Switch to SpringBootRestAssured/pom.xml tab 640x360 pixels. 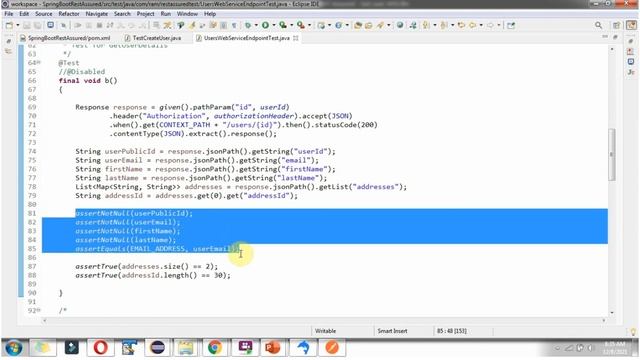[65, 38]
